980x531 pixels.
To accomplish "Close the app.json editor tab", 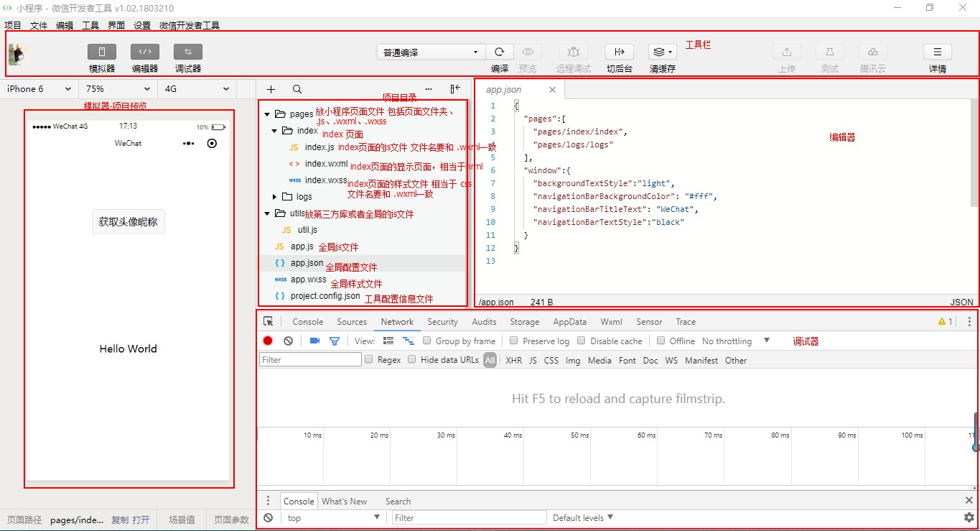I will pos(552,90).
